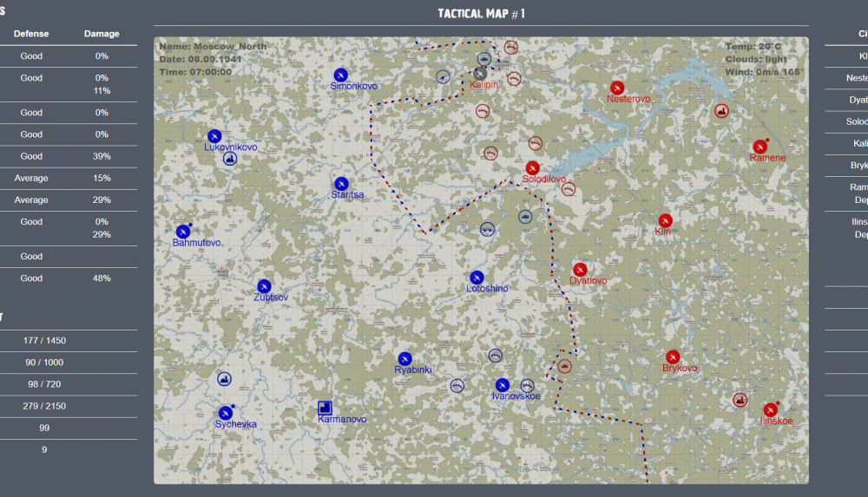Click the Staritsa airfield icon
The width and height of the screenshot is (868, 497).
(x=341, y=184)
